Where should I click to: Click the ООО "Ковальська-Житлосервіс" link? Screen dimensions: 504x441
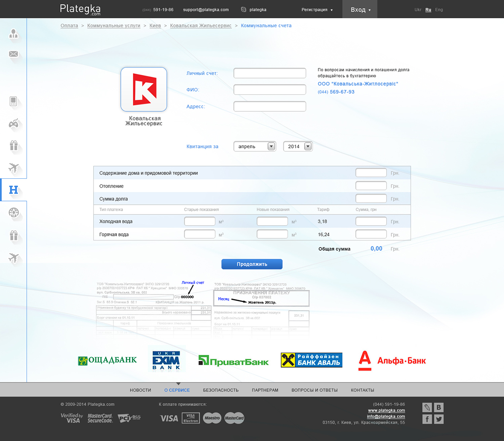point(358,84)
